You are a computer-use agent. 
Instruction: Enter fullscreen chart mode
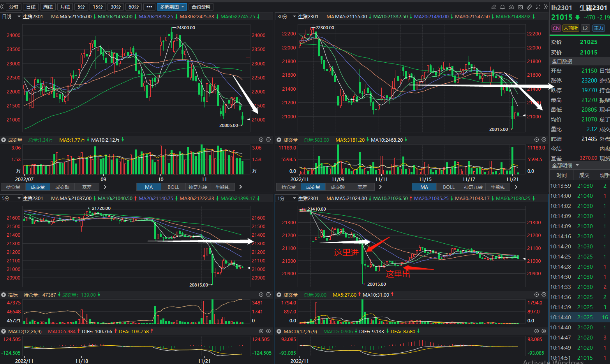538,7
